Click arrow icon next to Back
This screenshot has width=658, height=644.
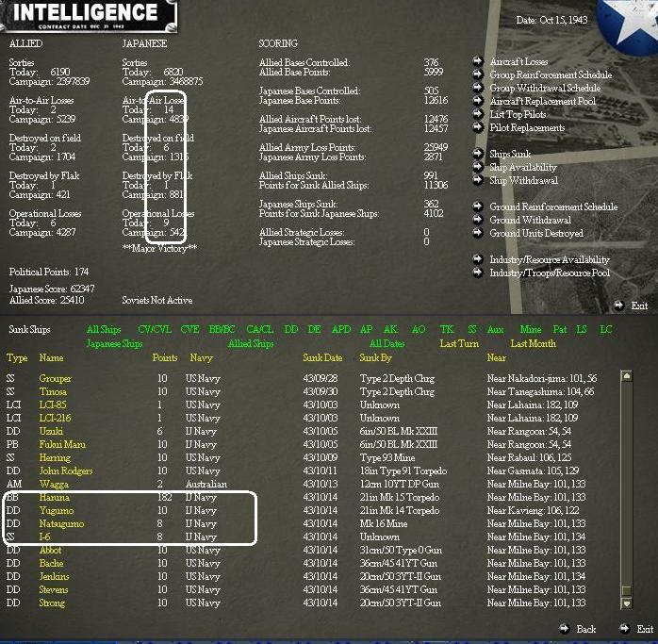click(565, 629)
